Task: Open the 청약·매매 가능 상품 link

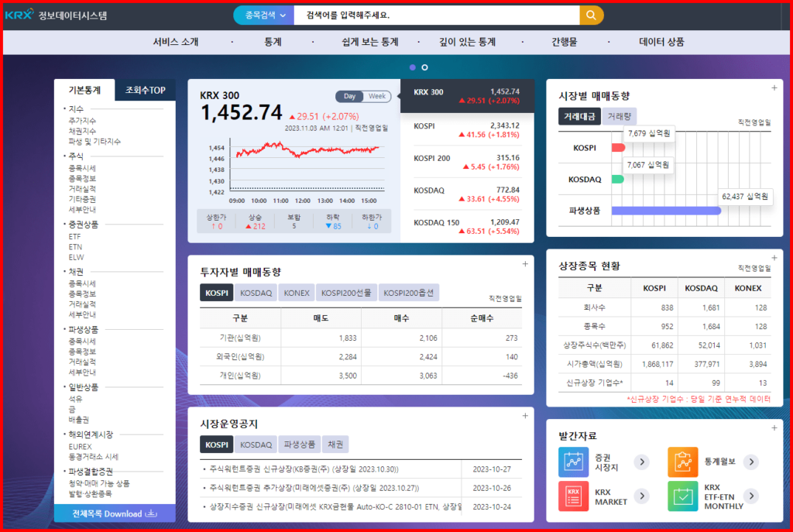Action: coord(99,483)
